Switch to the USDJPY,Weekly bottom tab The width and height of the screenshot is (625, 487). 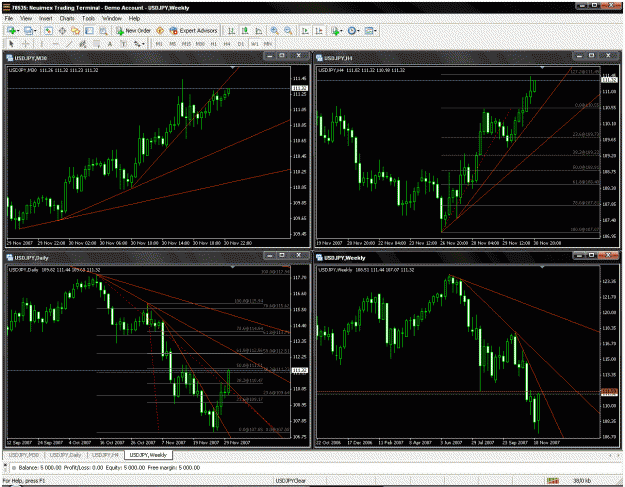point(148,455)
